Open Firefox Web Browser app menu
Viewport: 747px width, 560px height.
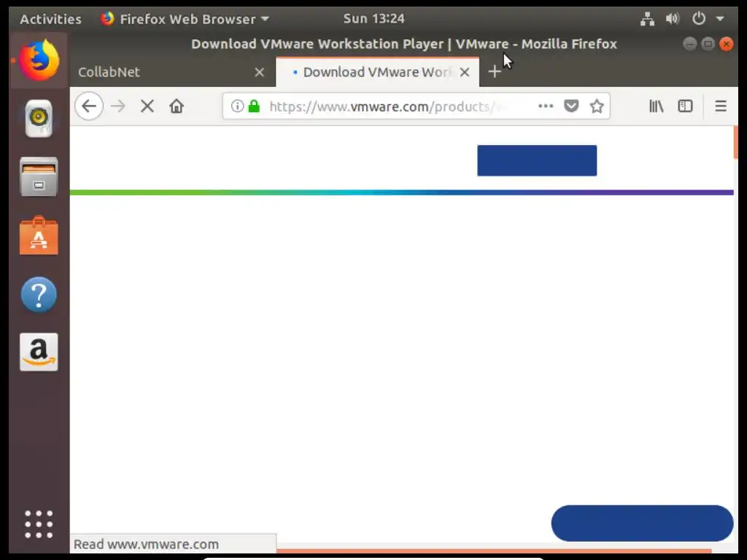pyautogui.click(x=185, y=19)
